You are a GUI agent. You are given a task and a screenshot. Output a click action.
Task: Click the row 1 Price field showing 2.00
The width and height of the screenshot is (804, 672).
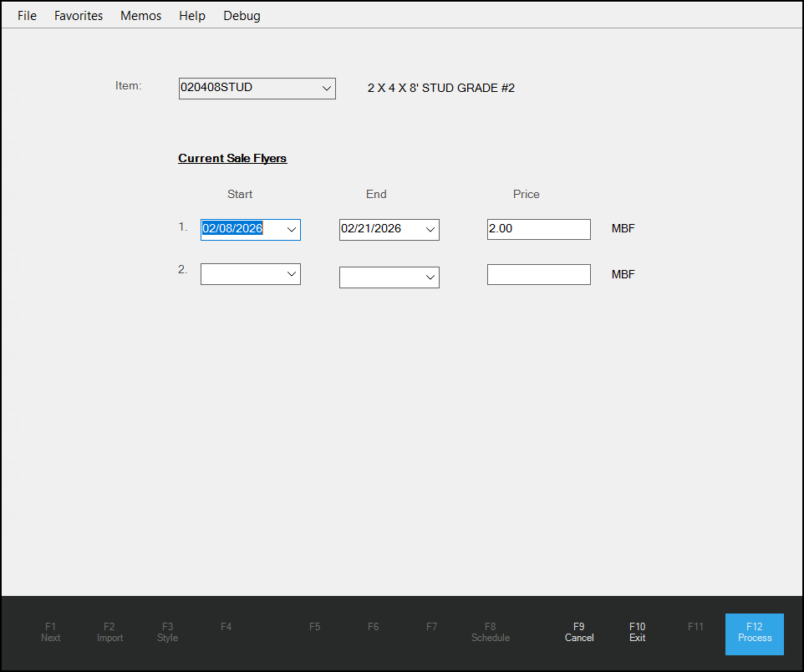point(538,228)
